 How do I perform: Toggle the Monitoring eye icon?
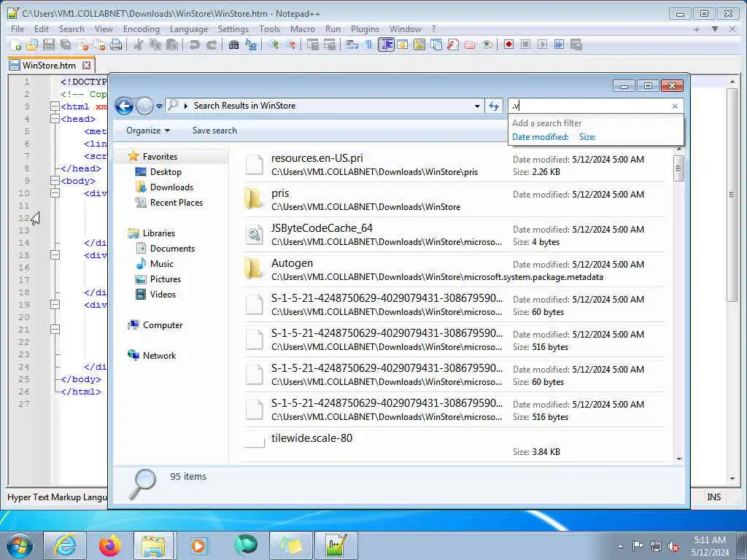487,44
